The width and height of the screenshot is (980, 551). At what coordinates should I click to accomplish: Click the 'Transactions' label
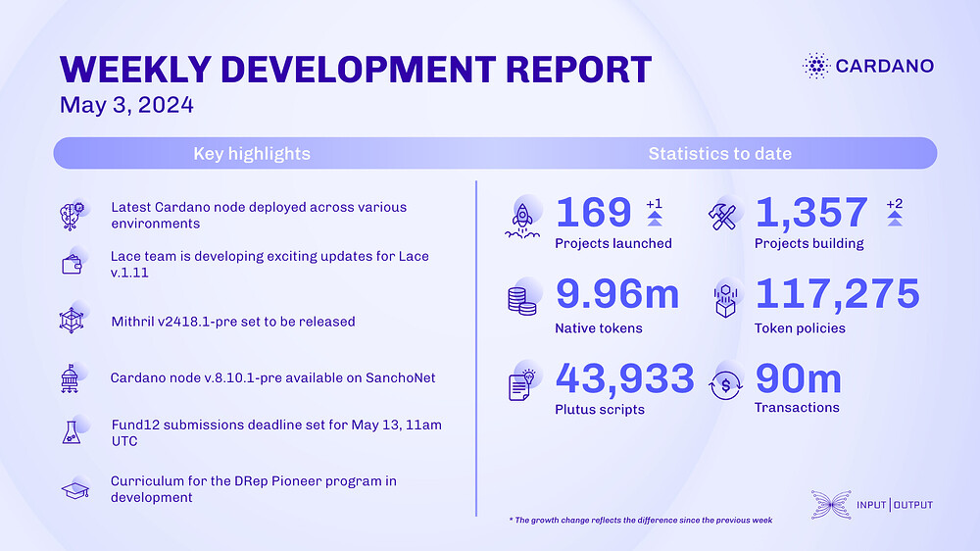click(x=797, y=408)
